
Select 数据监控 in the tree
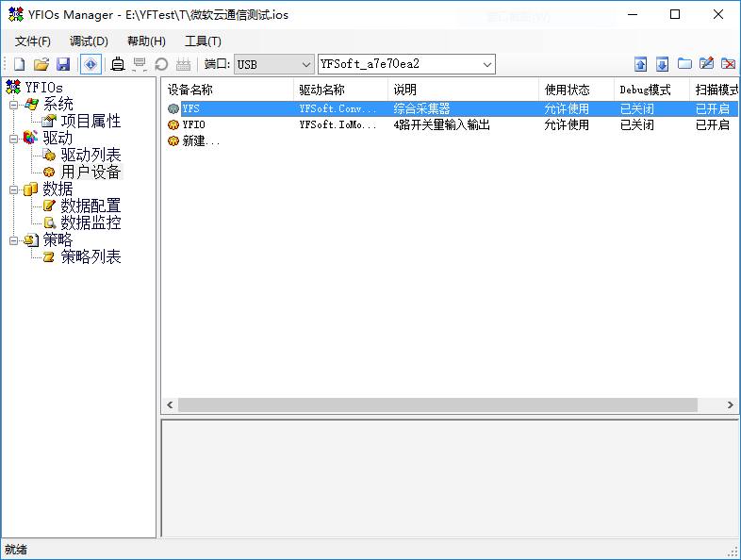[x=91, y=223]
